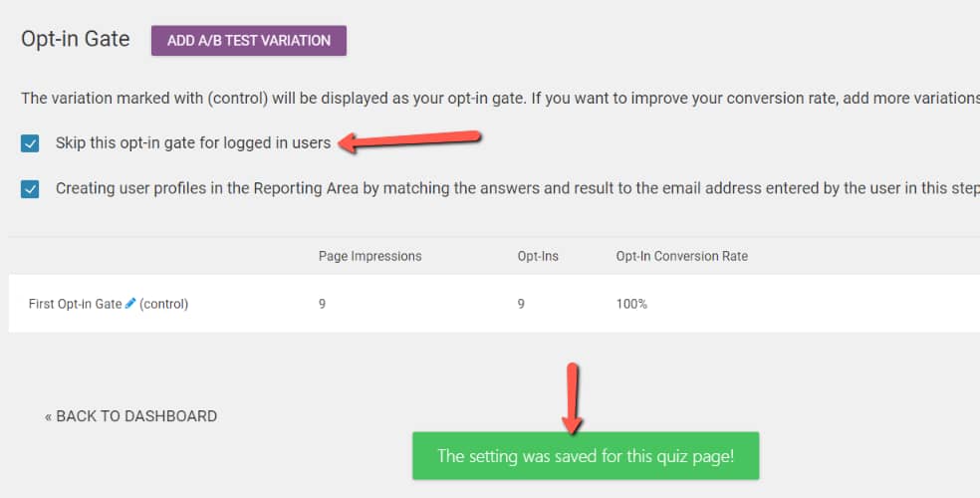This screenshot has height=498, width=980.
Task: Click the Creating user profiles description text
Action: 518,188
